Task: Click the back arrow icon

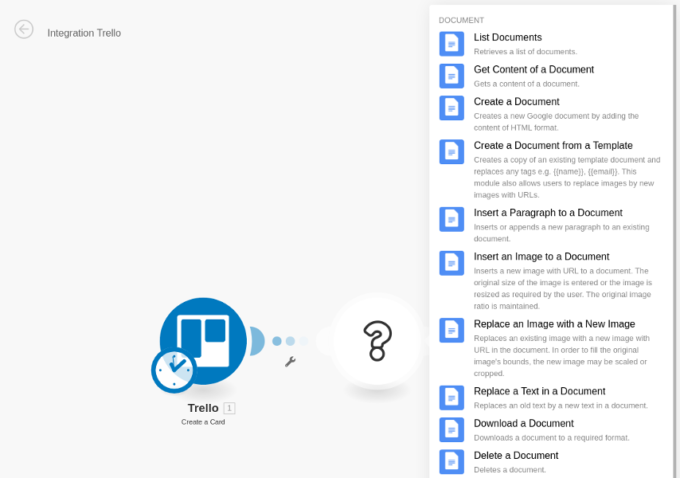Action: 24,30
